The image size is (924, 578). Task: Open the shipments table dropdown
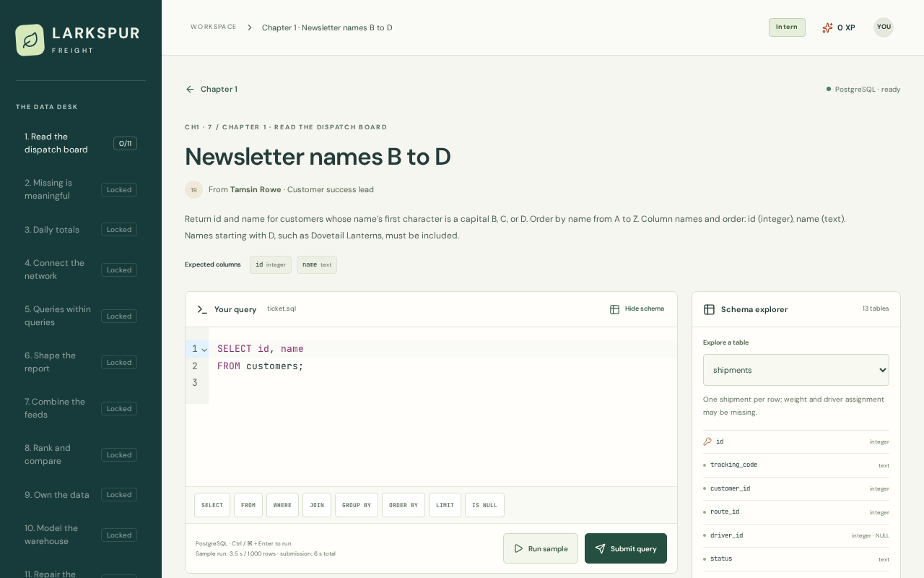pyautogui.click(x=796, y=370)
